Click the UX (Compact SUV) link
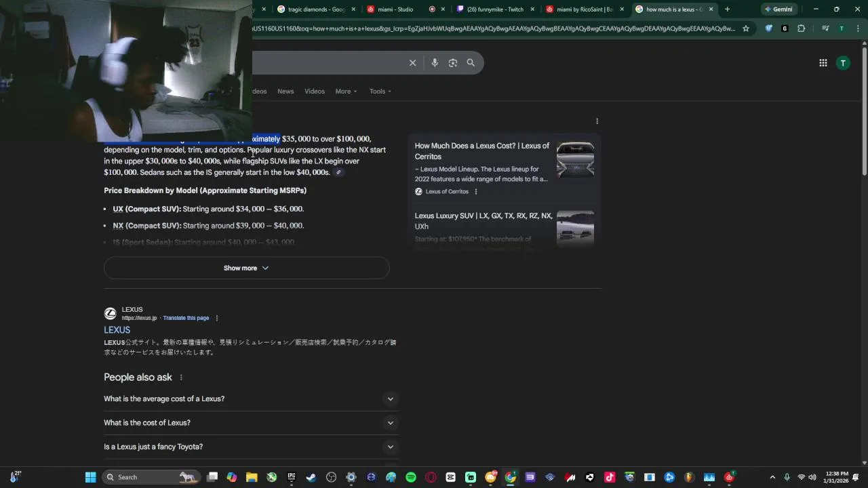Image resolution: width=868 pixels, height=488 pixels. pos(118,209)
